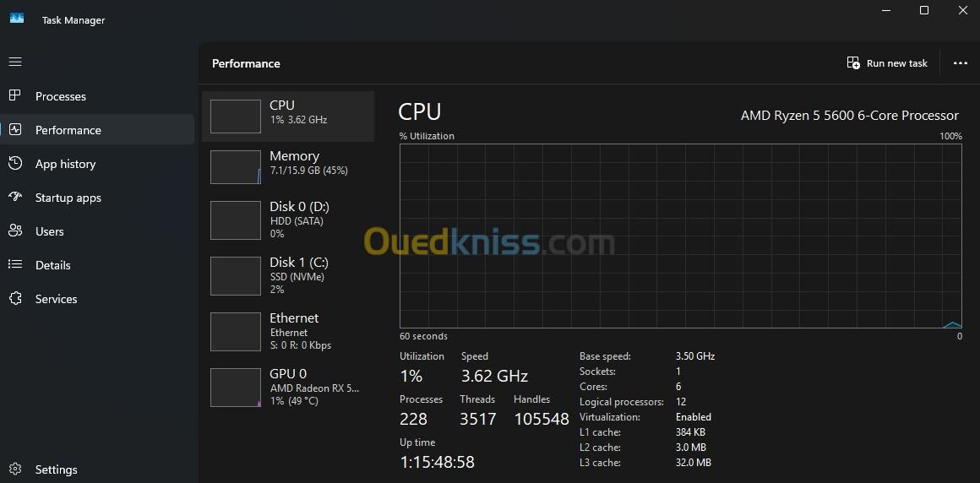Screen dimensions: 980x483
Task: Expand the three-dot more options menu
Action: coord(960,63)
